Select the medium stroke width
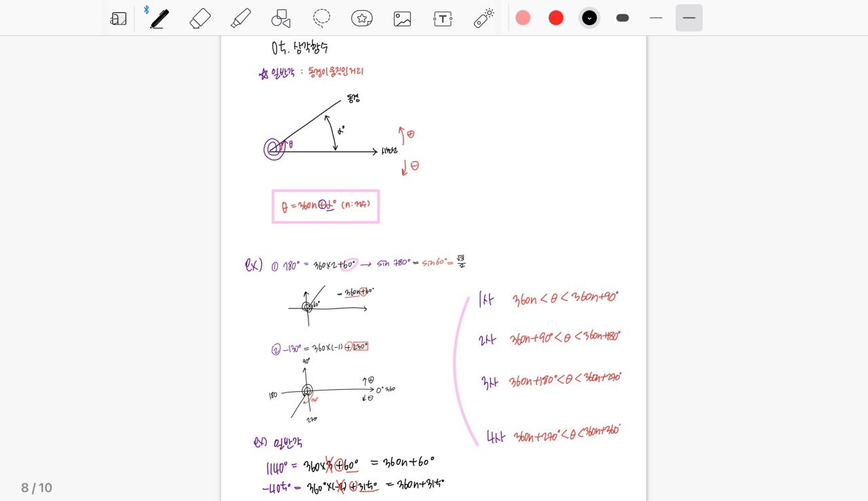868x501 pixels. pos(689,18)
